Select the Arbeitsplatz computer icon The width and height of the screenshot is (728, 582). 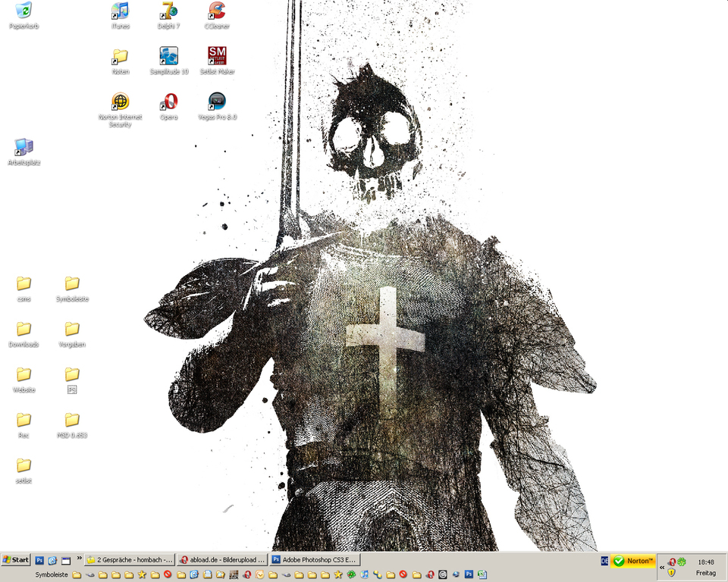tap(24, 152)
